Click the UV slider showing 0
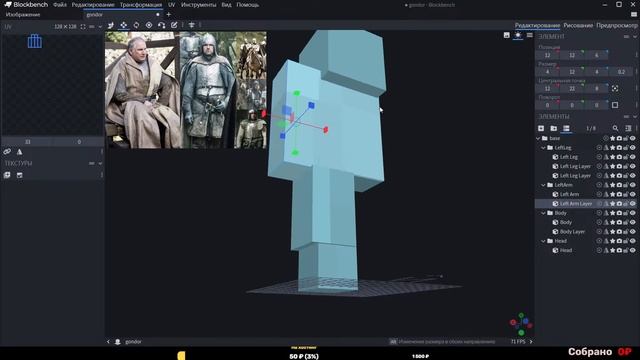Image resolution: width=640 pixels, height=360 pixels. [79, 142]
